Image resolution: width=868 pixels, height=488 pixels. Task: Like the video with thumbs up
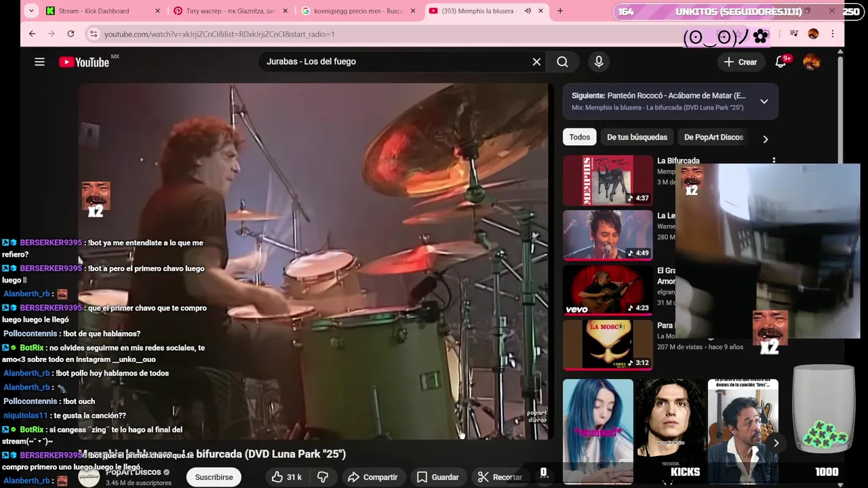[286, 477]
